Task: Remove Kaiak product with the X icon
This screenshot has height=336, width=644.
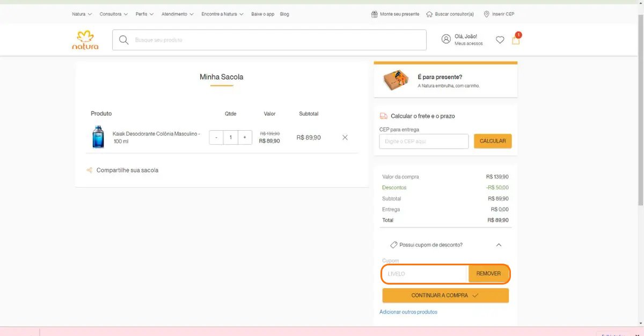Action: coord(345,137)
